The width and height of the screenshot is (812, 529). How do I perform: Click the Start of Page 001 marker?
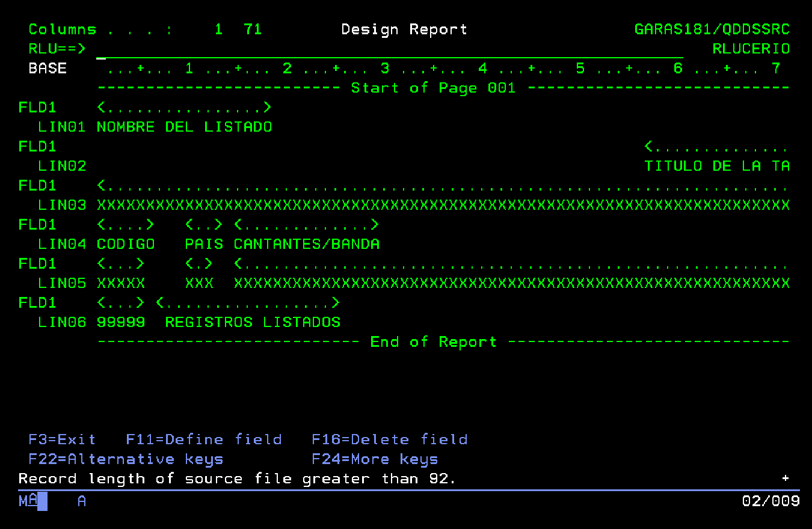coord(433,88)
